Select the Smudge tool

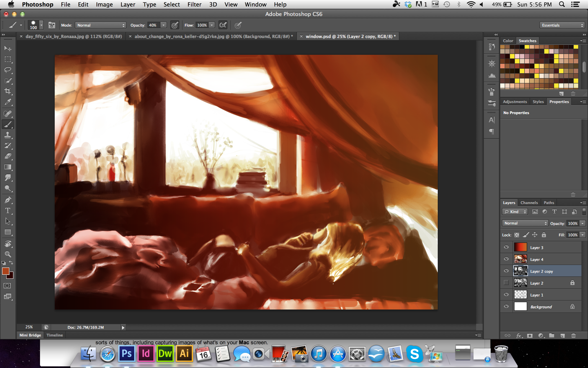click(8, 178)
